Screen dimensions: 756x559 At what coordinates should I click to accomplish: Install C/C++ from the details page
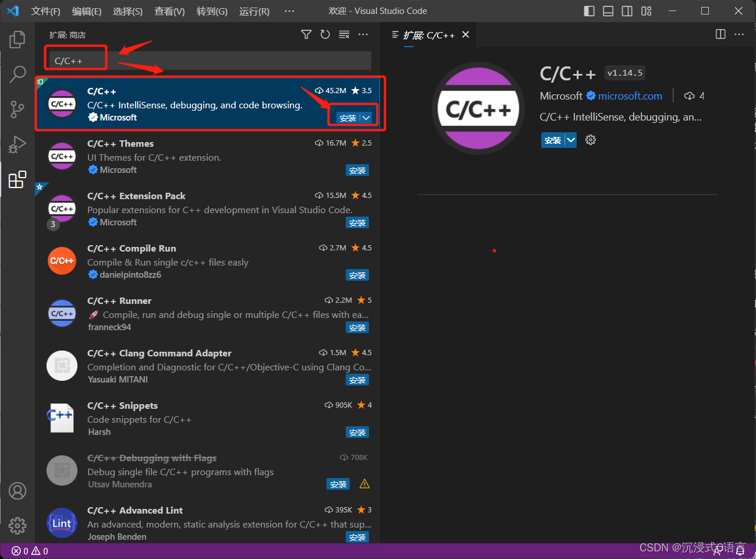pyautogui.click(x=553, y=140)
